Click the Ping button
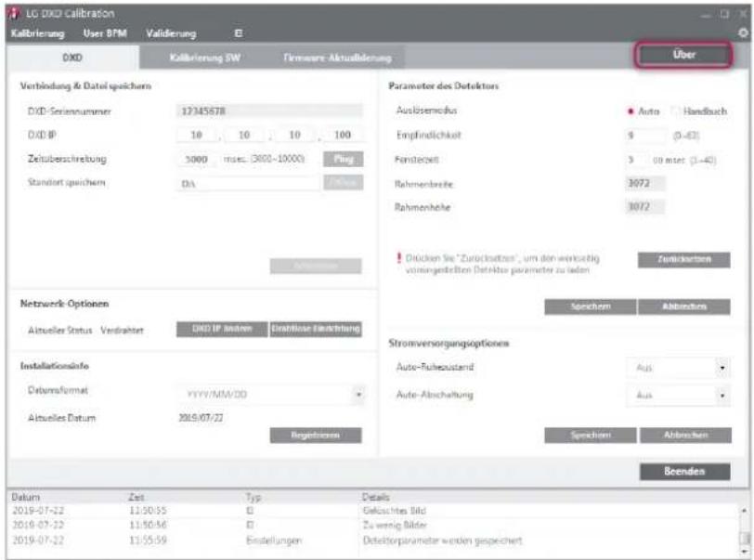 click(344, 159)
